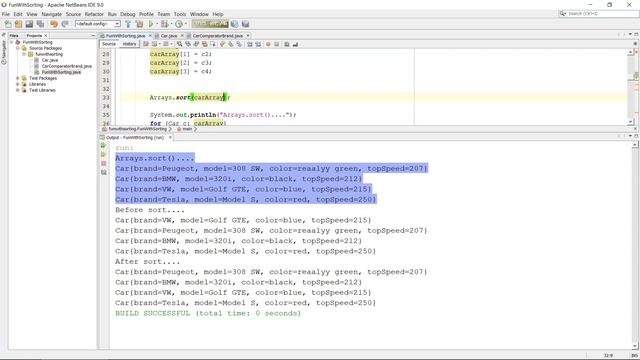Open the Debug Project dropdown arrow
Image resolution: width=640 pixels, height=360 pixels.
(x=171, y=24)
